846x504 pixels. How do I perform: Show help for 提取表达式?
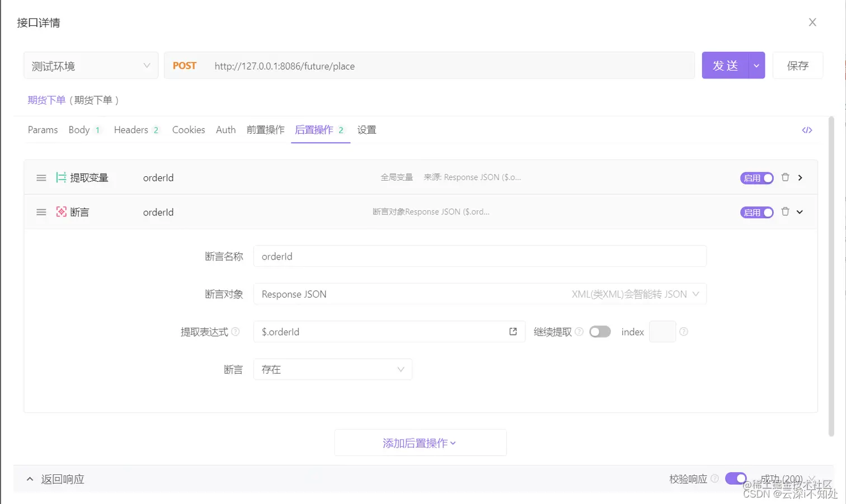coord(236,332)
